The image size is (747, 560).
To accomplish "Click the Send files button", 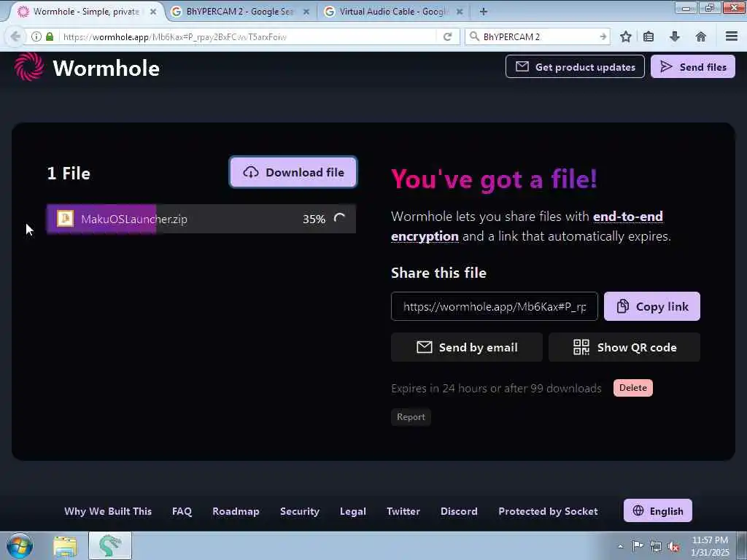I will point(693,66).
